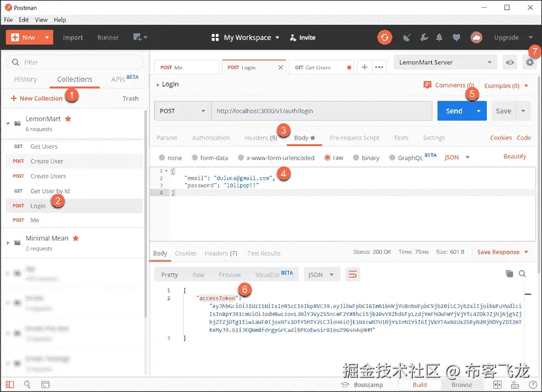Click the sync status icon
This screenshot has width=542, height=392.
pos(385,37)
